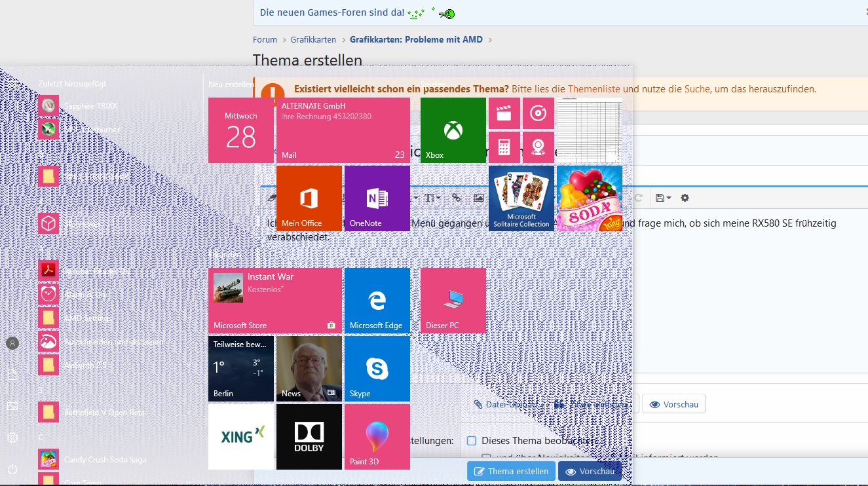Open the Berlin weather tile

[241, 369]
